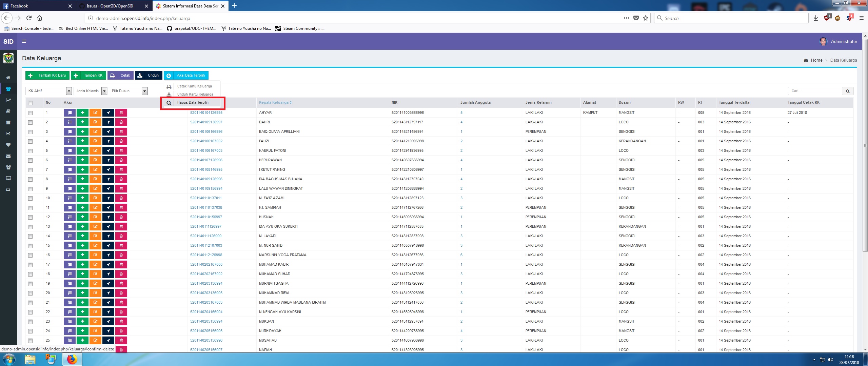Click the orange edit icon on DAHRI's row
Viewport: 868px width, 366px height.
coord(96,122)
